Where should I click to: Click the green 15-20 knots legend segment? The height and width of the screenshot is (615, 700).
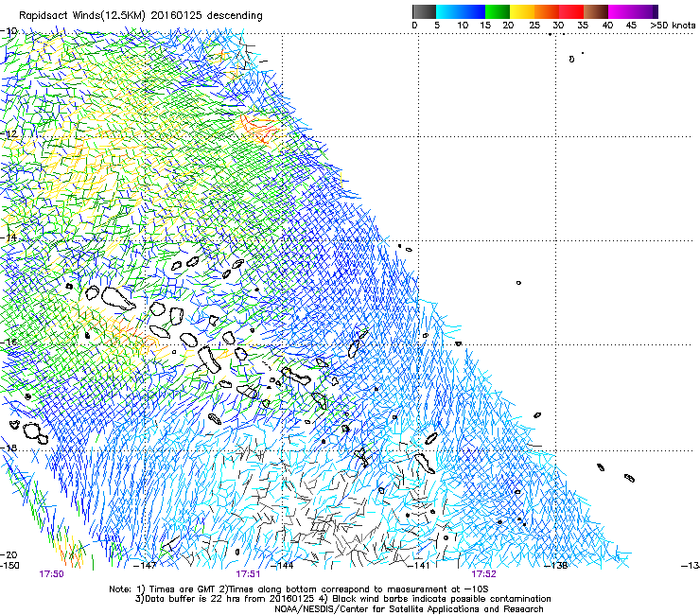click(x=498, y=11)
